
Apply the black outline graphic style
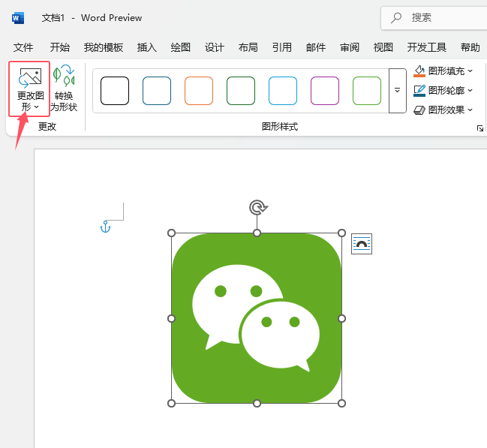pyautogui.click(x=115, y=91)
